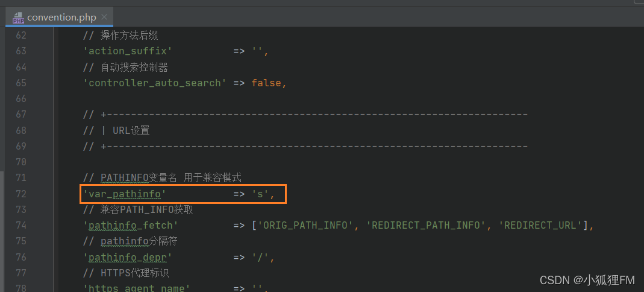Click the dashed comment on line 67
Screen dimensions: 644x292
coord(305,115)
